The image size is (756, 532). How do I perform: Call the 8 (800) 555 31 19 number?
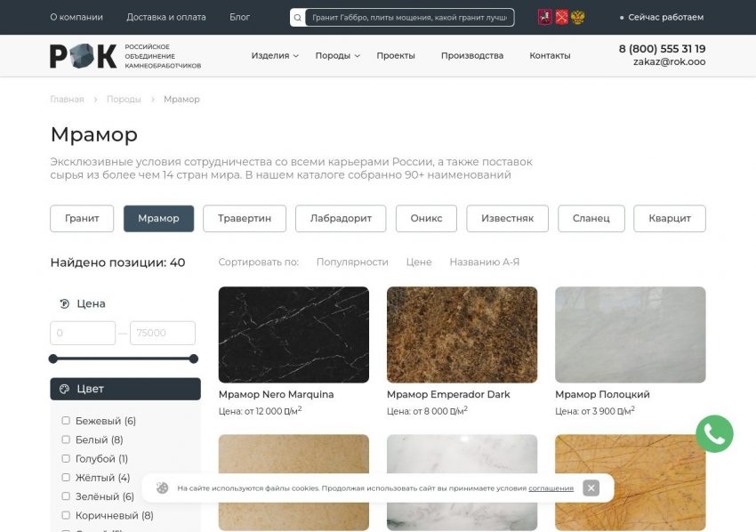[x=662, y=49]
